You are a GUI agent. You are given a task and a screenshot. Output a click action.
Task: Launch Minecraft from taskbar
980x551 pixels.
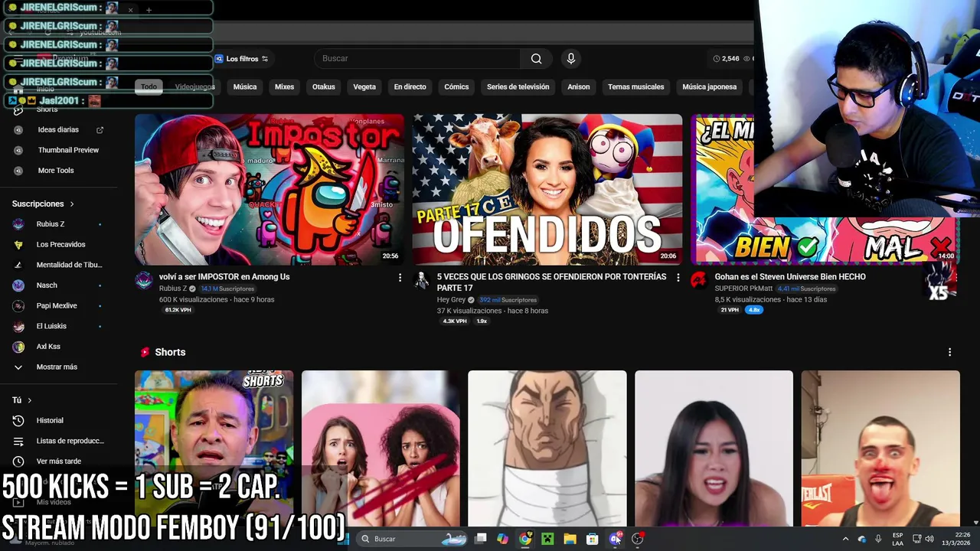pos(547,539)
